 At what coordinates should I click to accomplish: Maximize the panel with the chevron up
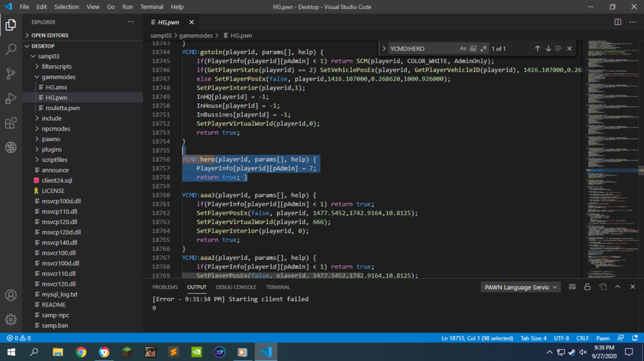point(618,287)
